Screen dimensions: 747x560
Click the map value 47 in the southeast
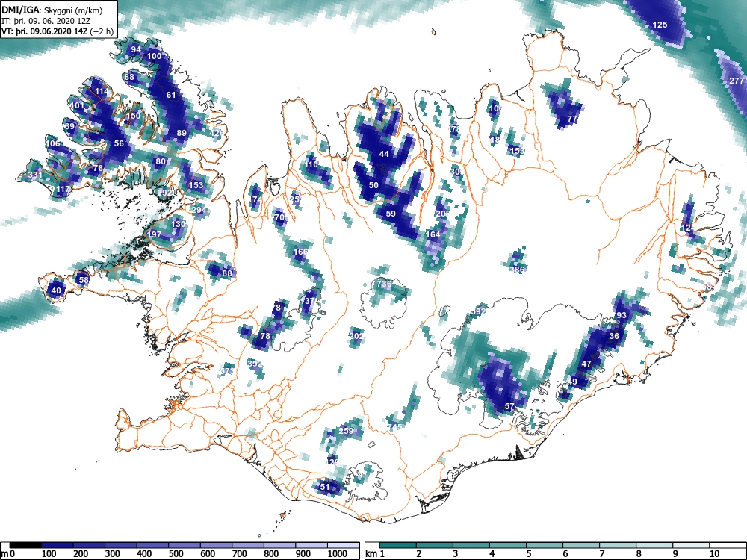point(587,364)
